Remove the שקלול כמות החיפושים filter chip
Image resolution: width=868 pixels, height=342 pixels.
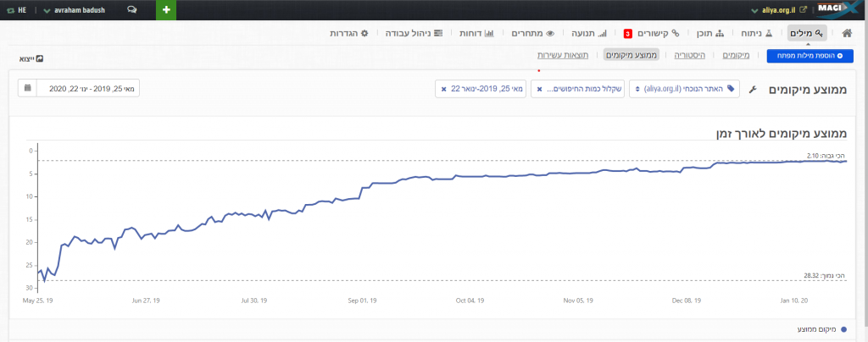(540, 89)
